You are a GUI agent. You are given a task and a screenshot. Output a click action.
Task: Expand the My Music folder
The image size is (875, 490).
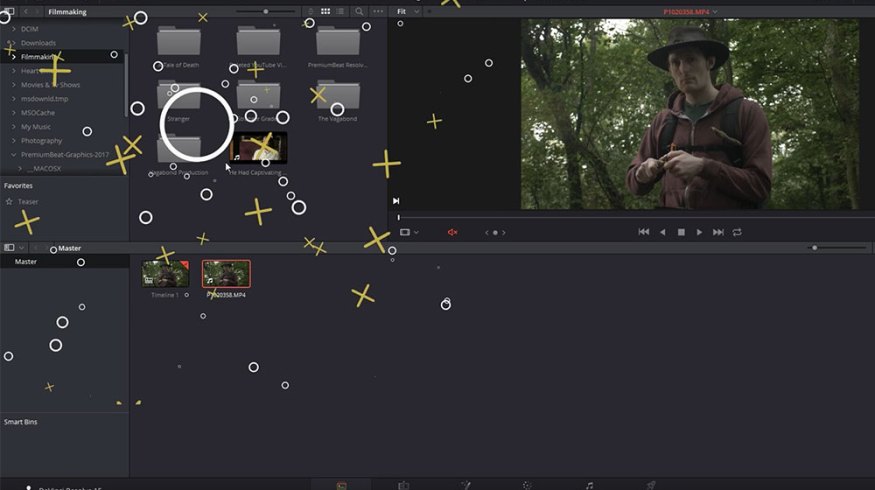pyautogui.click(x=13, y=127)
